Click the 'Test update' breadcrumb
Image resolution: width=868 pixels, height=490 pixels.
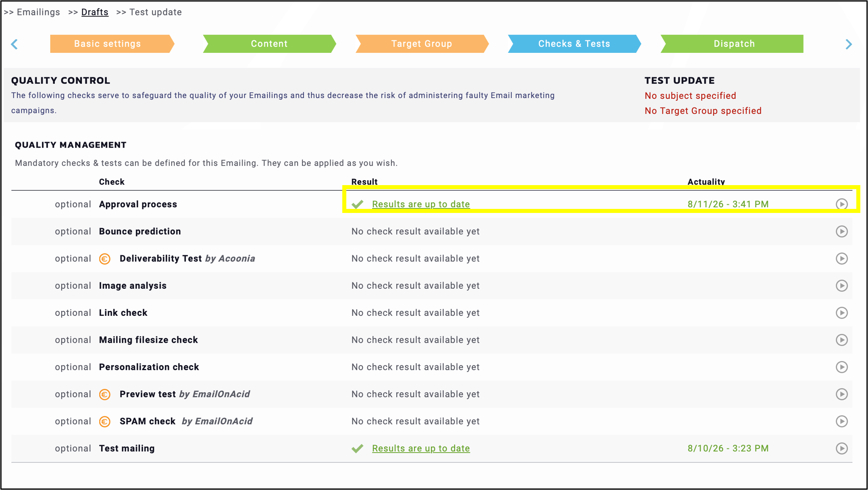(x=156, y=12)
